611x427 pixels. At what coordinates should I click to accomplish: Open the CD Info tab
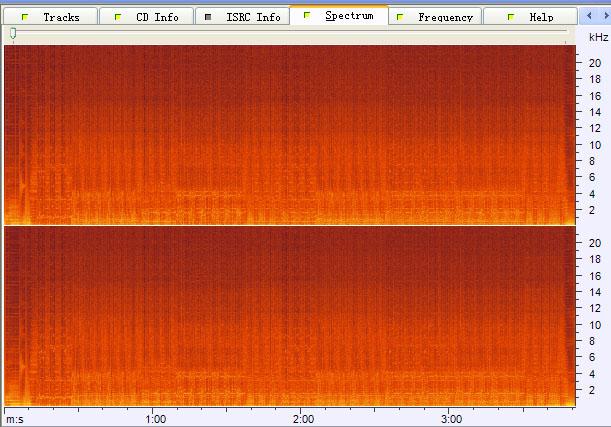[x=146, y=17]
